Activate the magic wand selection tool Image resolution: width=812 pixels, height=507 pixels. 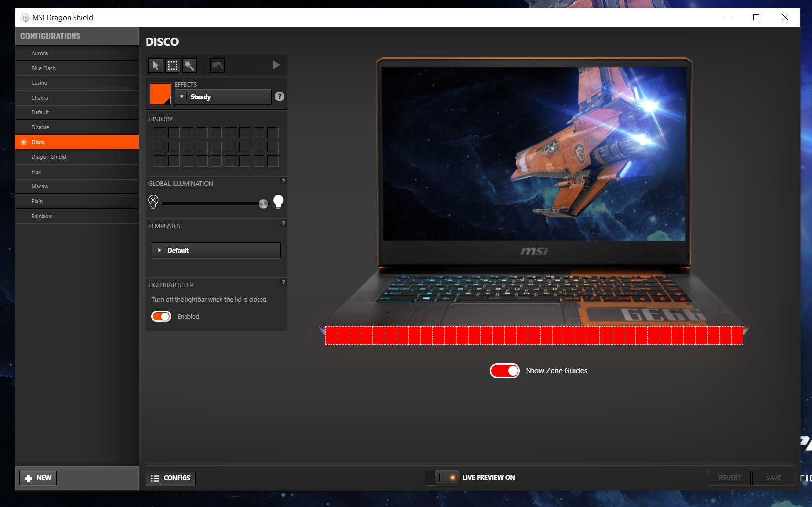(189, 65)
